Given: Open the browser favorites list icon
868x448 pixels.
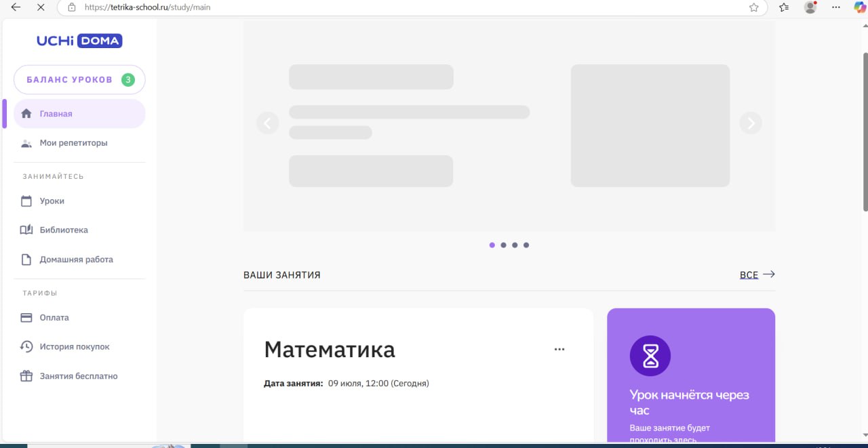Looking at the screenshot, I should 785,7.
